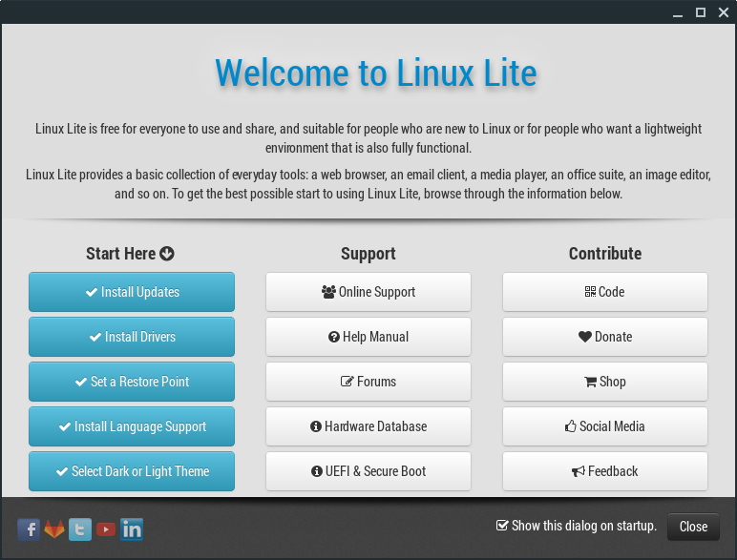Open the YouTube social icon
This screenshot has width=737, height=560.
pos(106,529)
